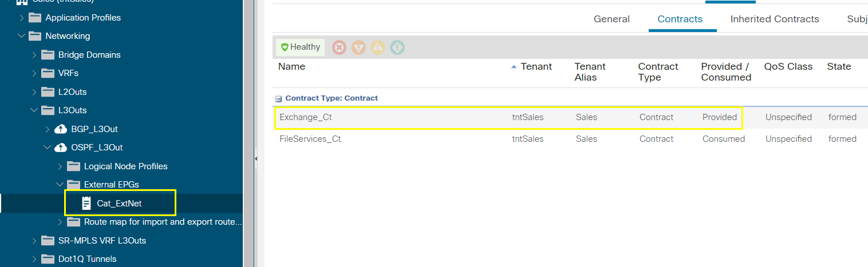The image size is (868, 267).
Task: Click the major faults orange icon
Action: (358, 47)
